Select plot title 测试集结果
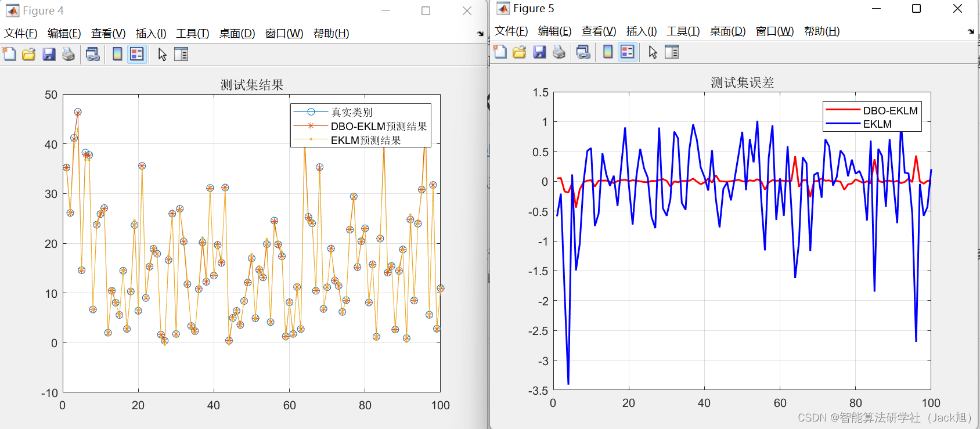 click(x=252, y=85)
